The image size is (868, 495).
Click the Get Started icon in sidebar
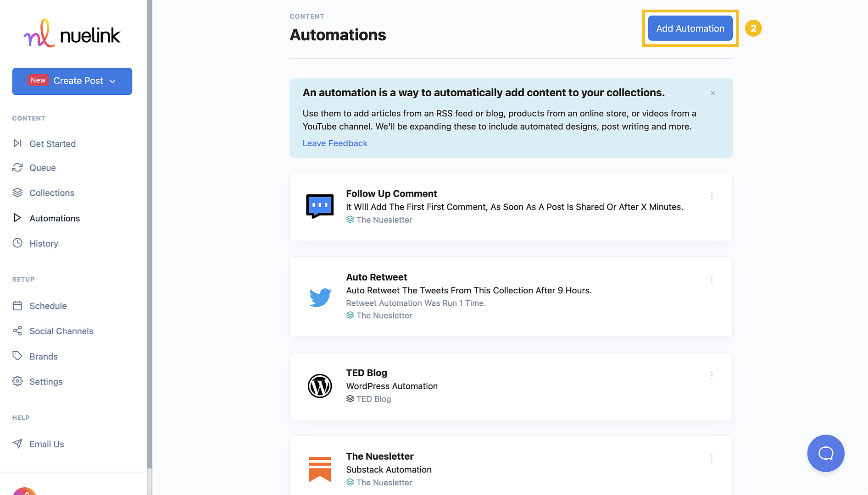click(x=17, y=143)
